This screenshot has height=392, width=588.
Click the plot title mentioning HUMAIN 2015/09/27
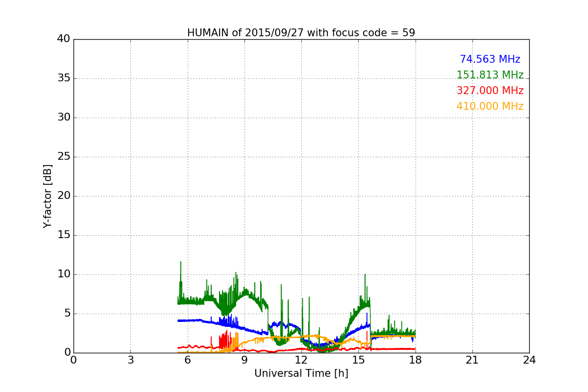click(301, 33)
